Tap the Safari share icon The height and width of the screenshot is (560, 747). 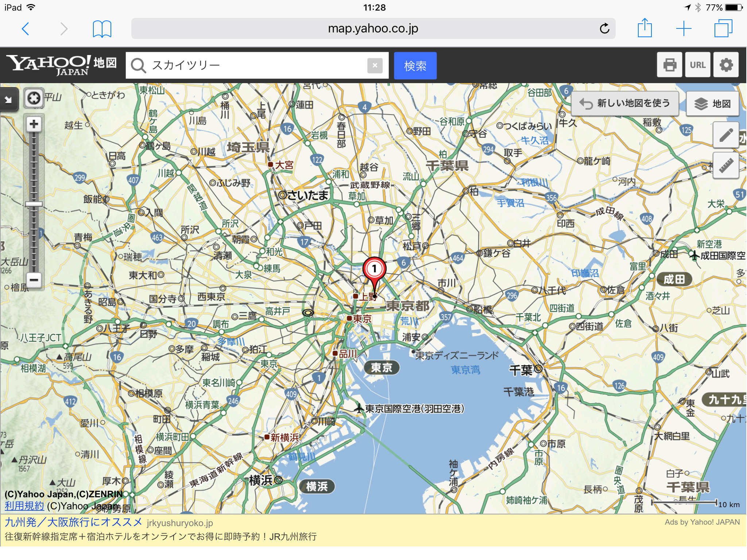coord(645,28)
